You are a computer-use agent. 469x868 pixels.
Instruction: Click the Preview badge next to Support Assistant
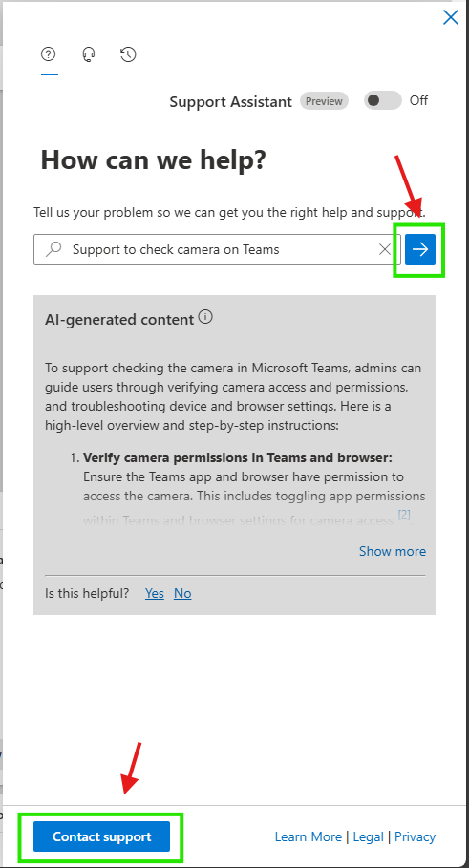click(x=324, y=101)
